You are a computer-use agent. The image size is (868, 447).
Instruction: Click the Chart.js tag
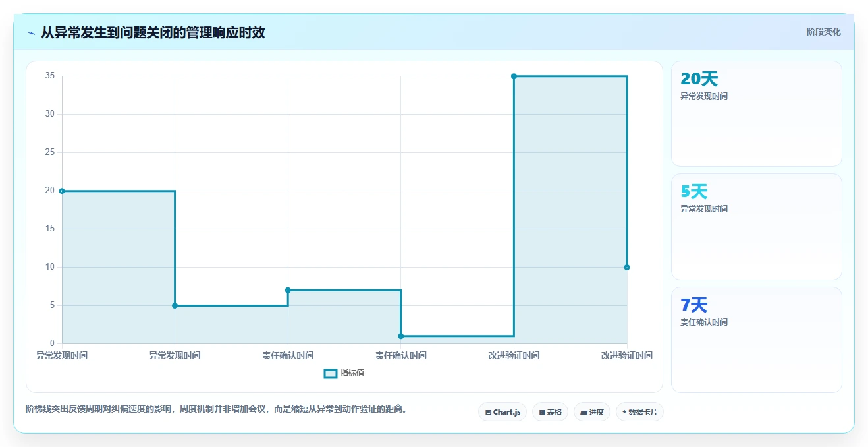[x=502, y=412]
